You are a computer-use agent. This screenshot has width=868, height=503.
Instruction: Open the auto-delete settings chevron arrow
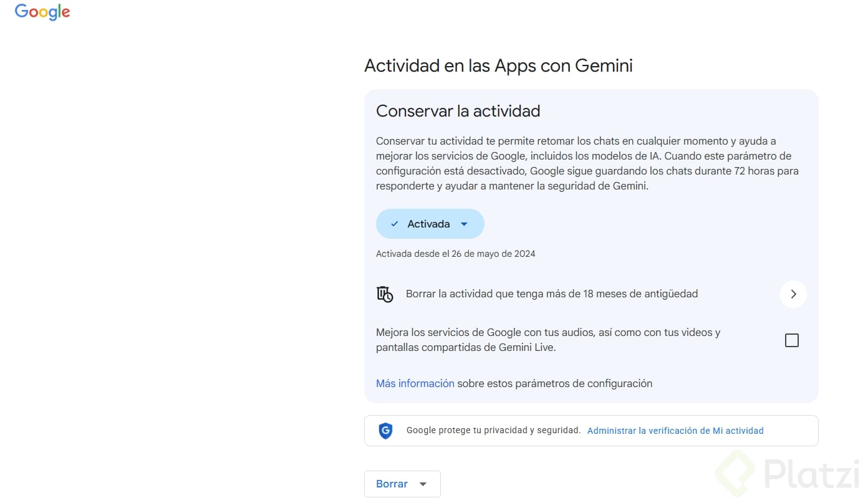click(x=793, y=294)
